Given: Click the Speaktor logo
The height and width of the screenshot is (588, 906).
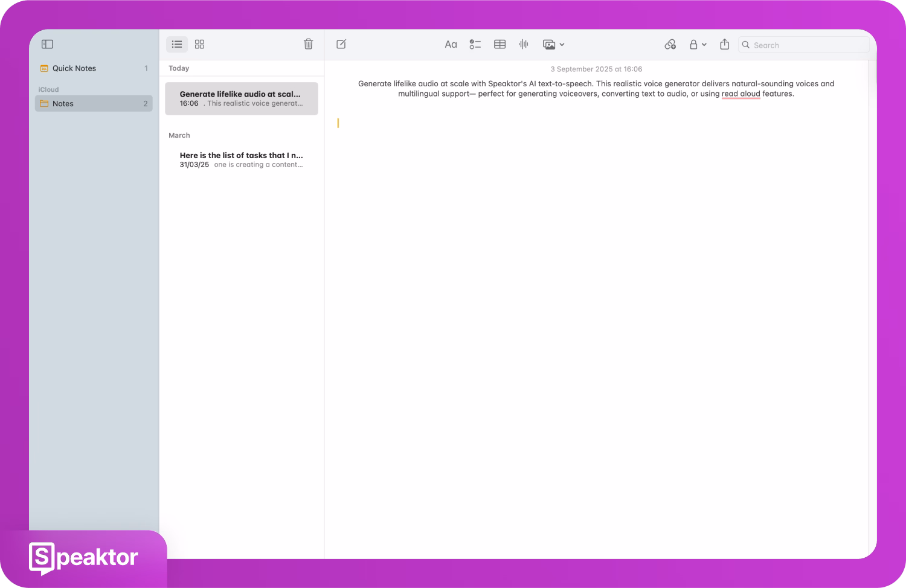Looking at the screenshot, I should tap(84, 557).
